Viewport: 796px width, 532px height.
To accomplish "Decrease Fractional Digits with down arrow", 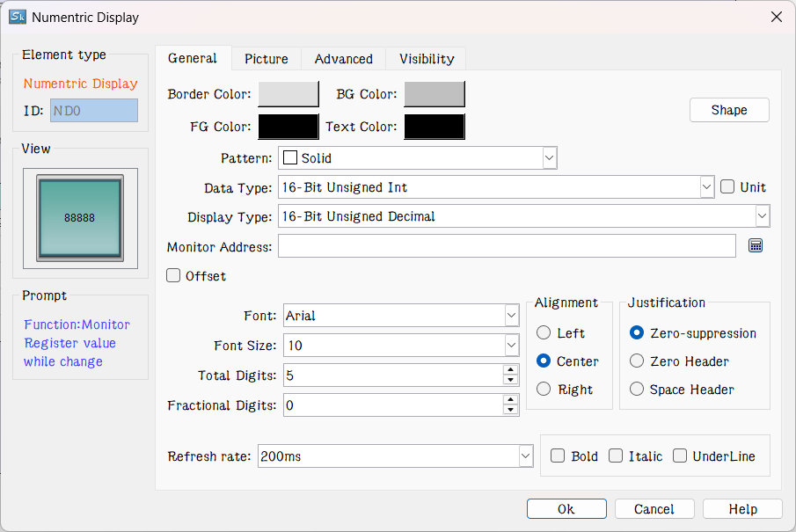I will [x=510, y=410].
